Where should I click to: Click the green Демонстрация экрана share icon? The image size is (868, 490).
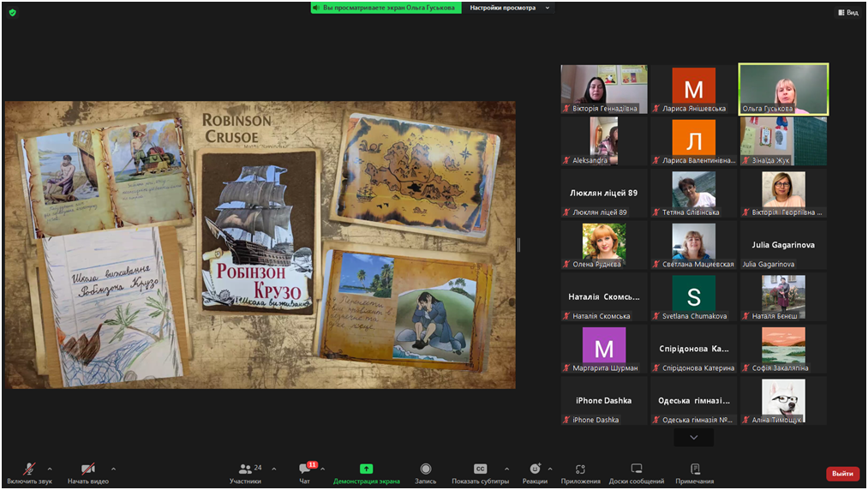coord(366,469)
